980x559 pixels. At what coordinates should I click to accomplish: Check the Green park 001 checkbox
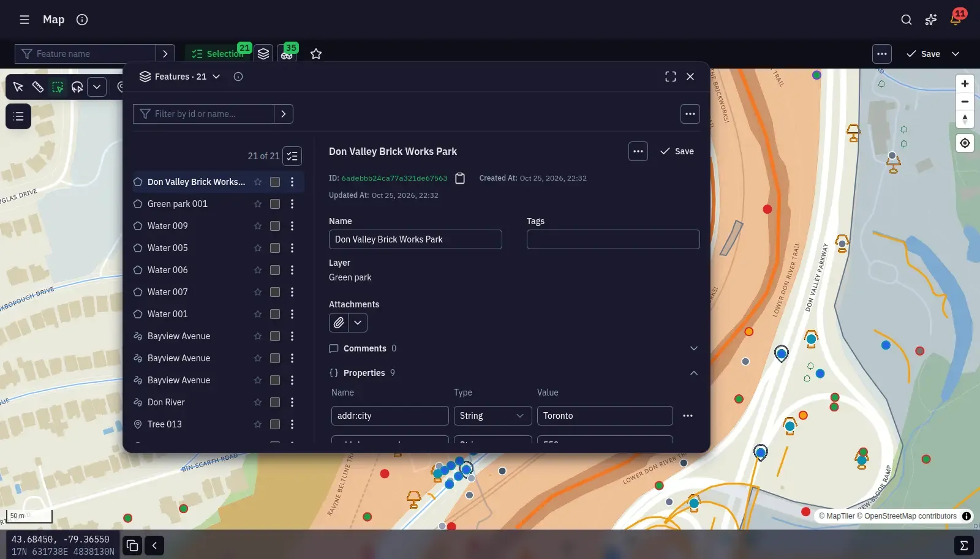point(275,204)
